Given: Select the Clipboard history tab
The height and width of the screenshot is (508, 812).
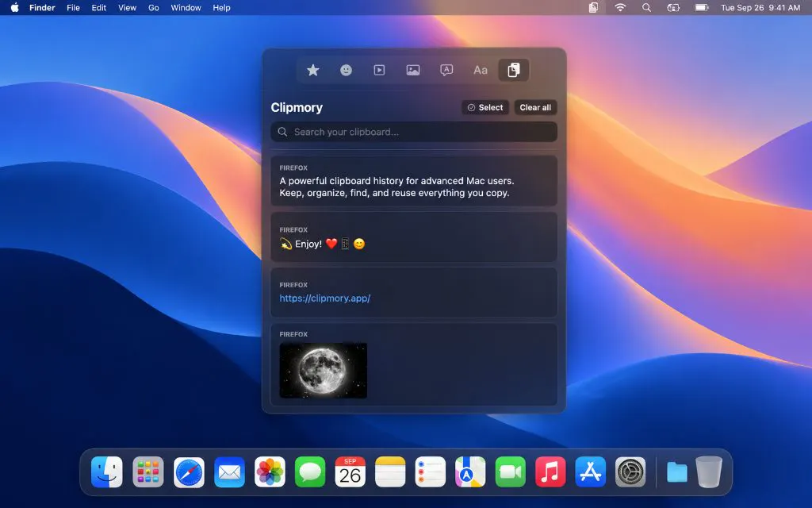Looking at the screenshot, I should pos(513,70).
